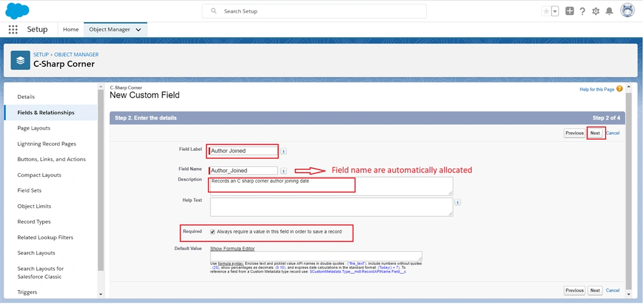This screenshot has height=304, width=644.
Task: Click the Help Text info icon
Action: [458, 202]
